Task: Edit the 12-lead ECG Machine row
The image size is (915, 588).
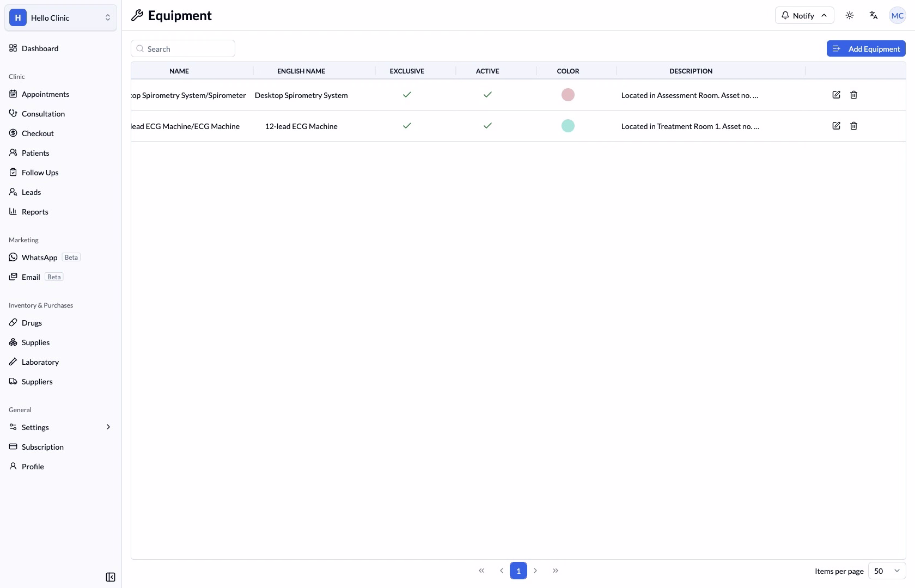Action: pos(836,126)
